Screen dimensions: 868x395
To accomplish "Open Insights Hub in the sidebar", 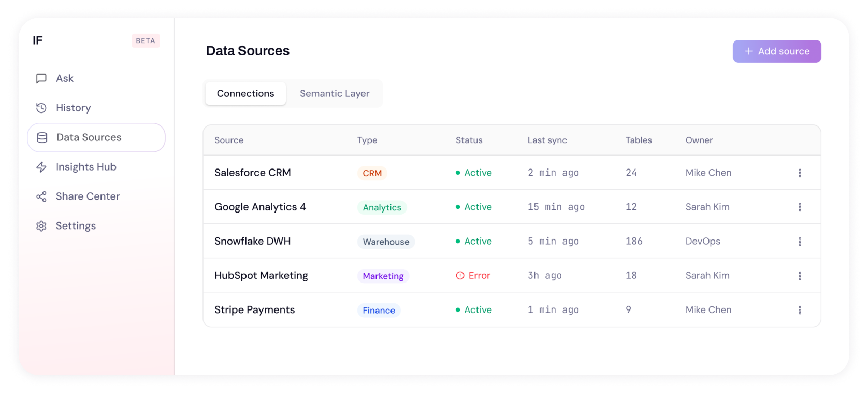I will pyautogui.click(x=96, y=167).
